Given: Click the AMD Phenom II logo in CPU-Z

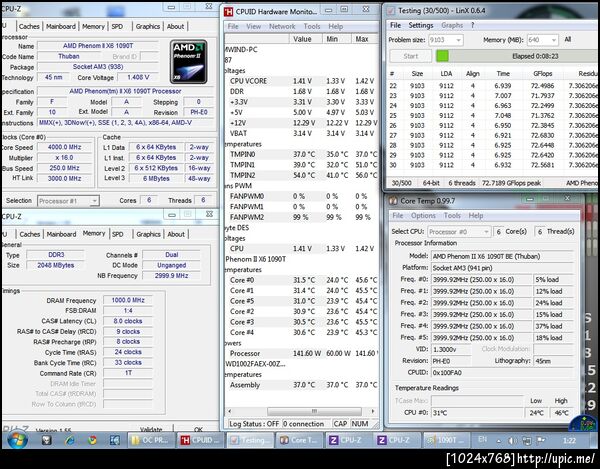Looking at the screenshot, I should point(188,62).
